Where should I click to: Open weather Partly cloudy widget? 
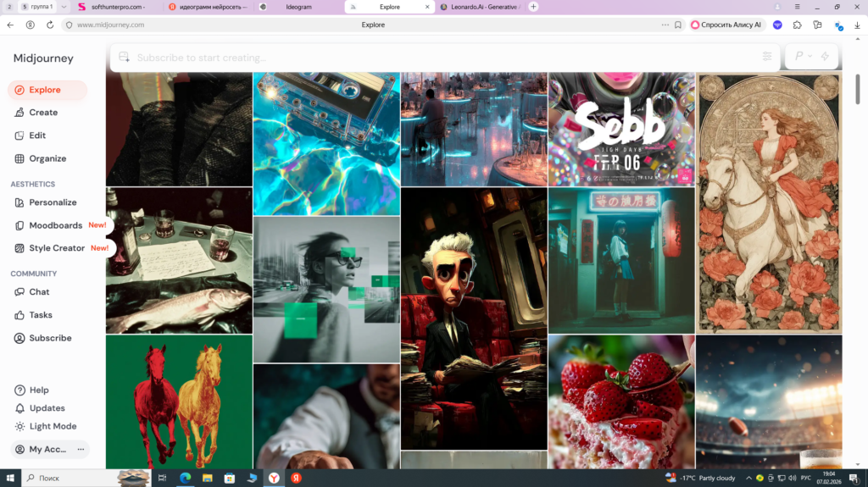pos(700,479)
